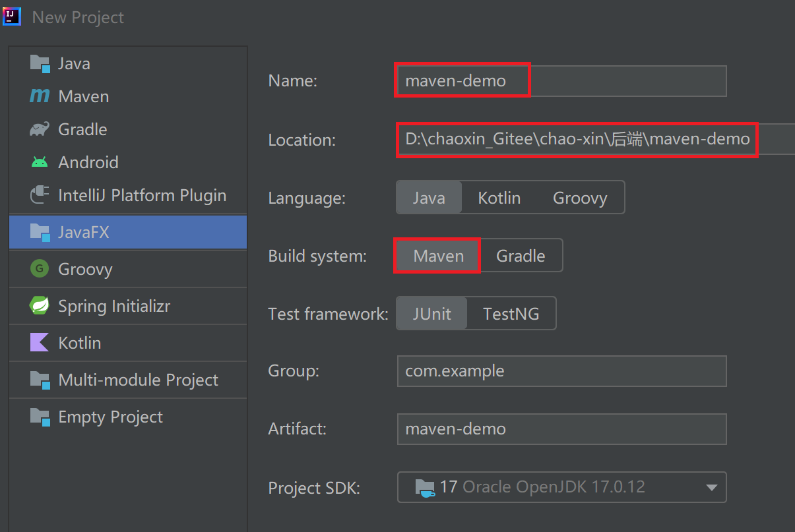This screenshot has height=532, width=795.
Task: Select Gradle in the project type list
Action: 128,129
